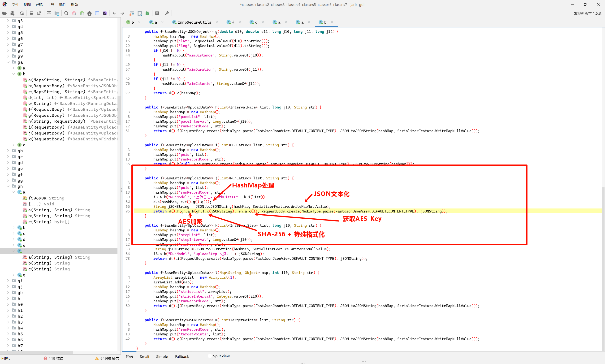The width and height of the screenshot is (605, 364).
Task: Open text search magnifier icon
Action: (66, 13)
